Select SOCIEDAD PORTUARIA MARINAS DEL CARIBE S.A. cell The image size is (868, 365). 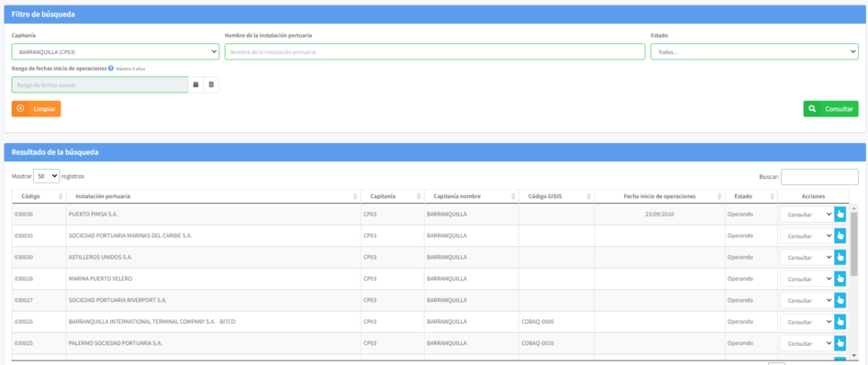click(x=213, y=236)
